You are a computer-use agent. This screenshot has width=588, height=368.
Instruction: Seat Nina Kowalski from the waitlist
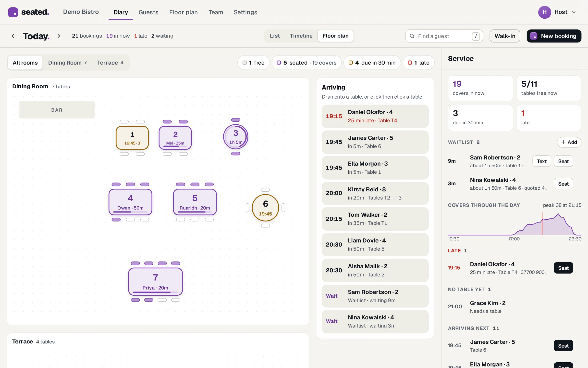click(563, 184)
